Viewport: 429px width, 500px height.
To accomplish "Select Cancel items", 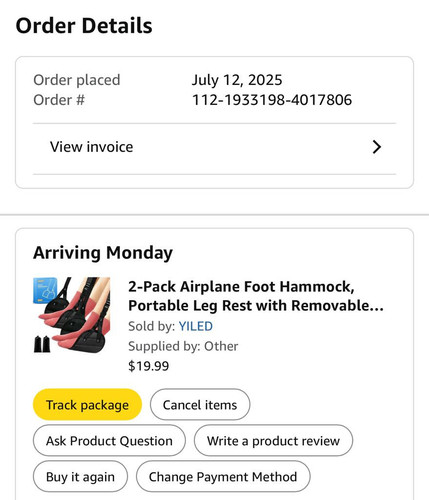I will [200, 405].
